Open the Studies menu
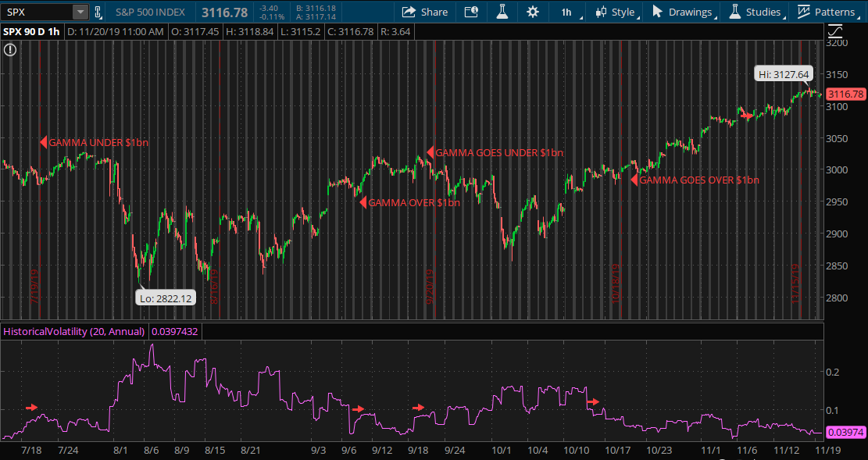 763,12
